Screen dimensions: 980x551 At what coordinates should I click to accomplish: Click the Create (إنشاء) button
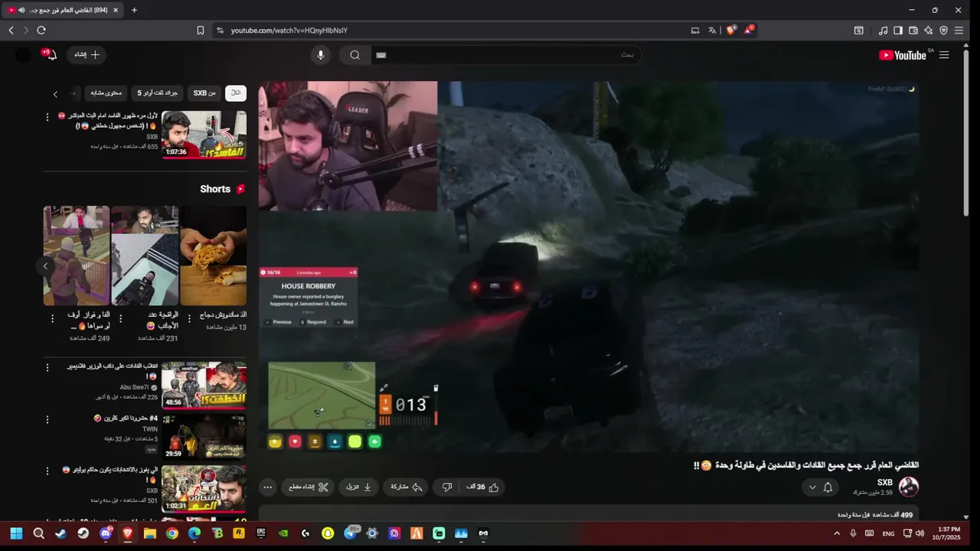coord(87,55)
